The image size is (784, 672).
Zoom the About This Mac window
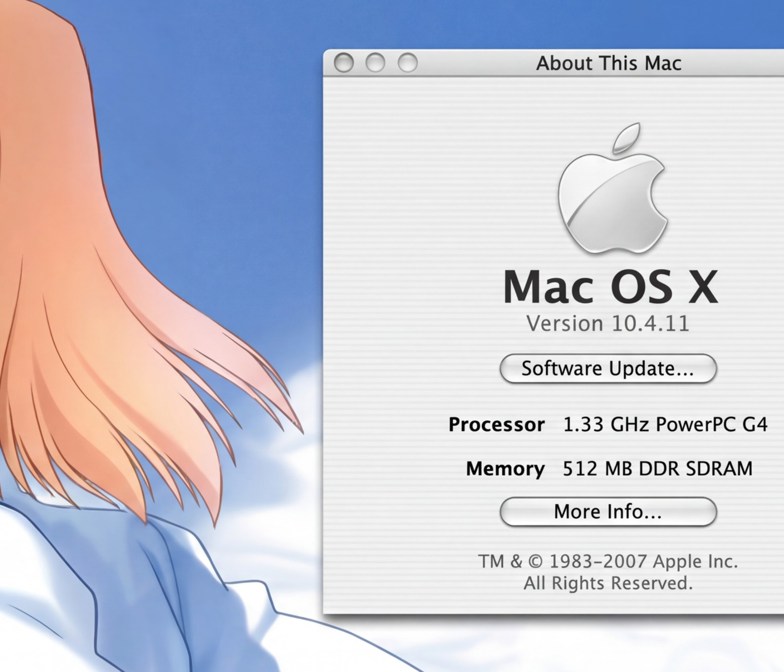(x=408, y=63)
